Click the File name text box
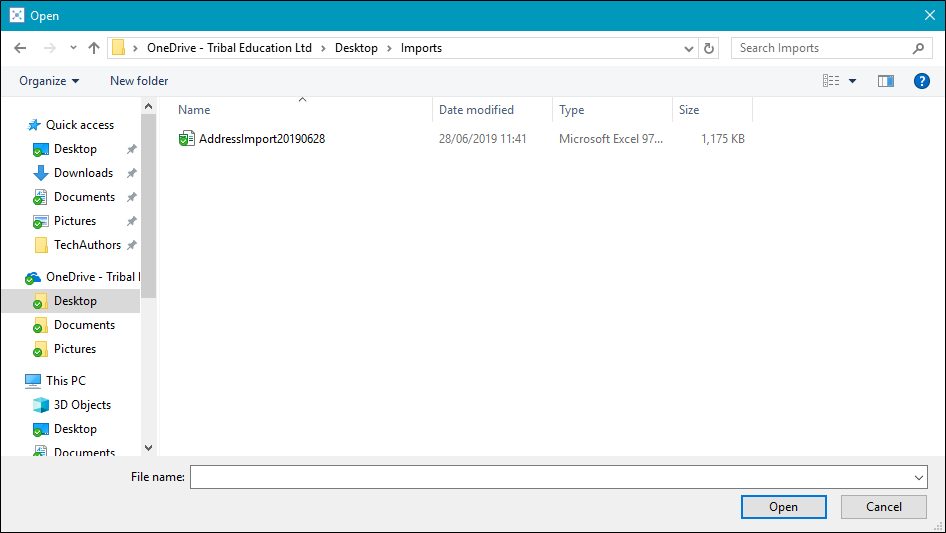Screen dimensions: 946x533 click(559, 477)
